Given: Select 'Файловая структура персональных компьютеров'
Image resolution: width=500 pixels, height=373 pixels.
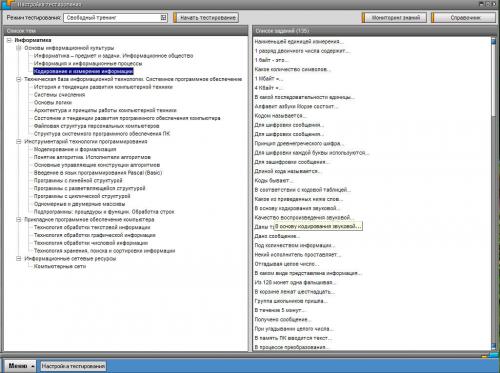Looking at the screenshot, I should pyautogui.click(x=96, y=126).
